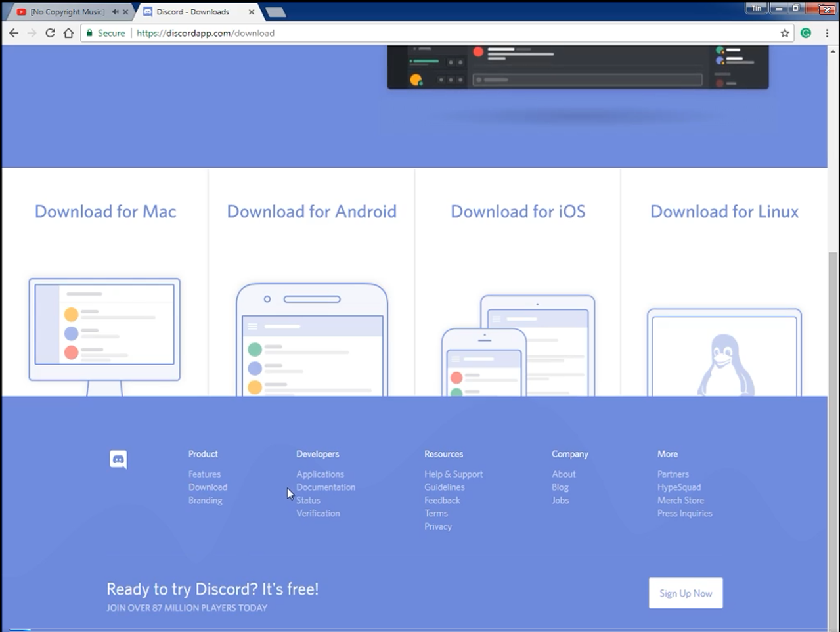Bookmark this page with the star icon

(x=784, y=33)
